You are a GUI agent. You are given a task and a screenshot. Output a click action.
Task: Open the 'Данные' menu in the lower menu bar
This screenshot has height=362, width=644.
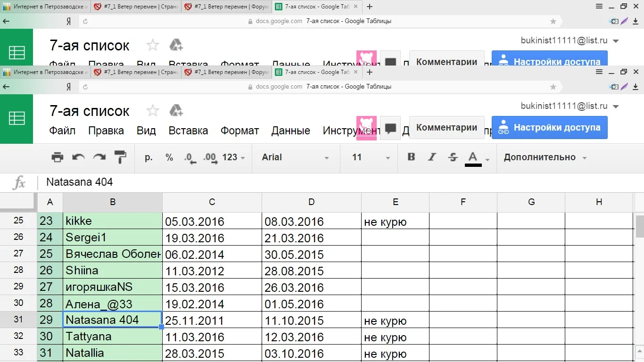tap(291, 131)
